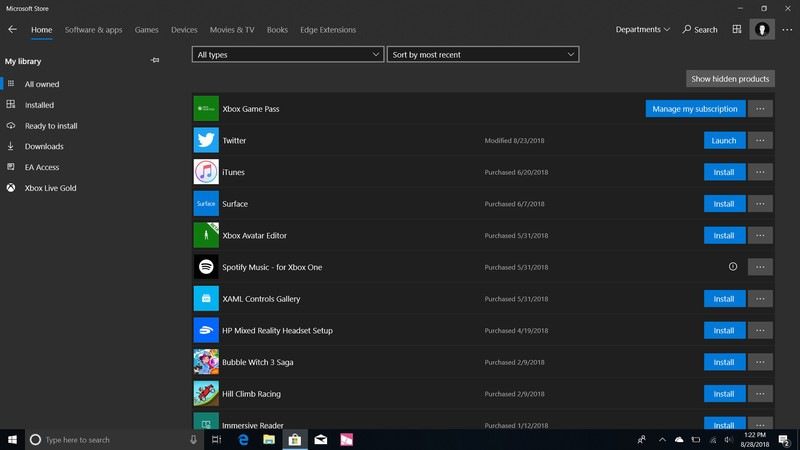Open the volume control in system tray
This screenshot has height=450, width=800.
click(x=728, y=440)
